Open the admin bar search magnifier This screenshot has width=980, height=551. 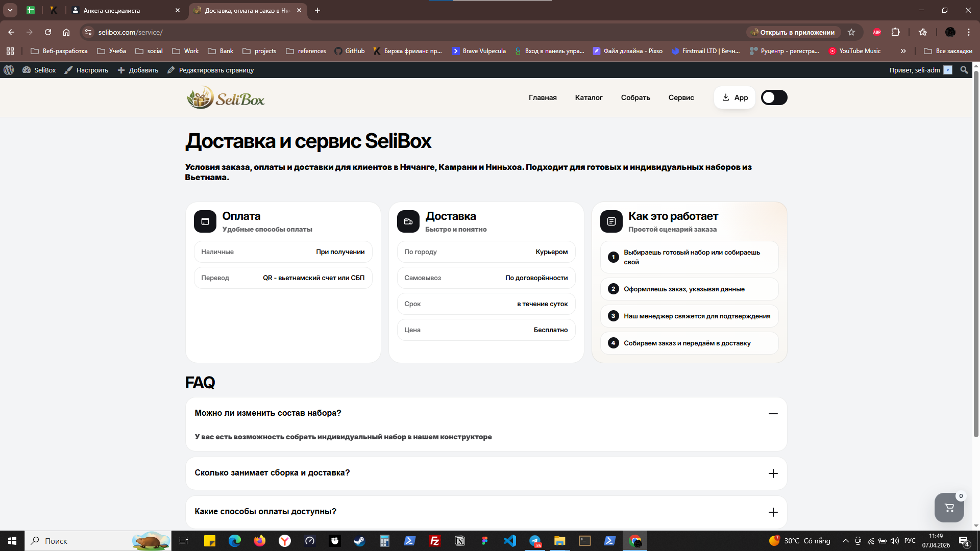pyautogui.click(x=964, y=70)
